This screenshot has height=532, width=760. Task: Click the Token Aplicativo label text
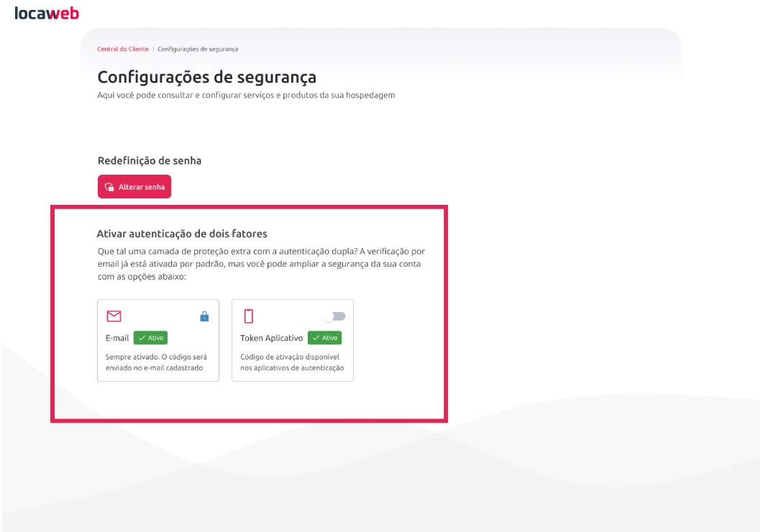click(x=270, y=336)
